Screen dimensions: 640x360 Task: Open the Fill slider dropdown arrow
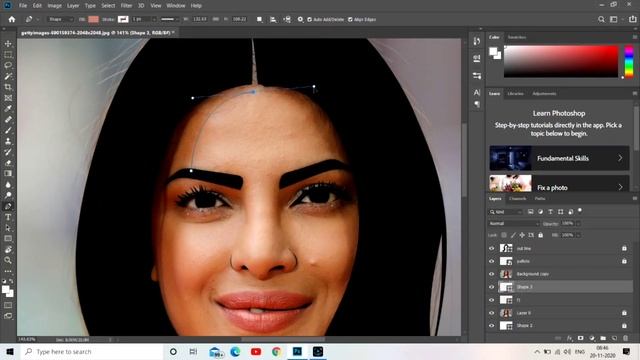[x=578, y=235]
